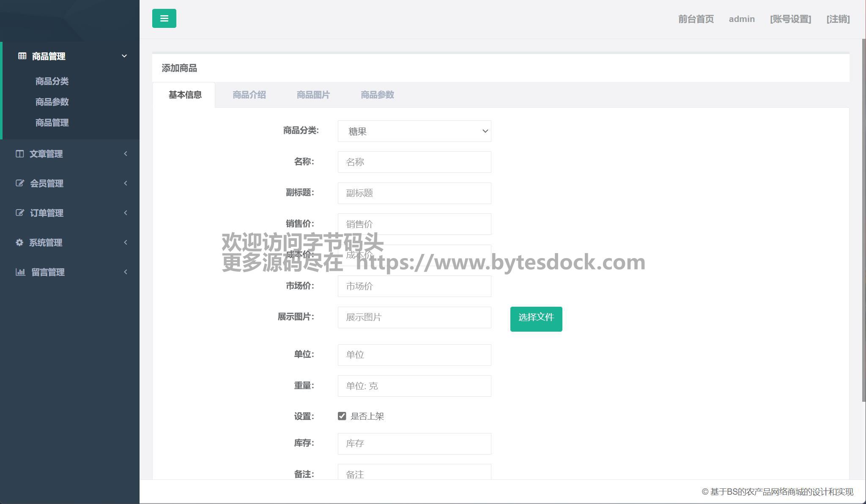Collapse the 商品管理 sidebar chevron
866x504 pixels.
124,56
